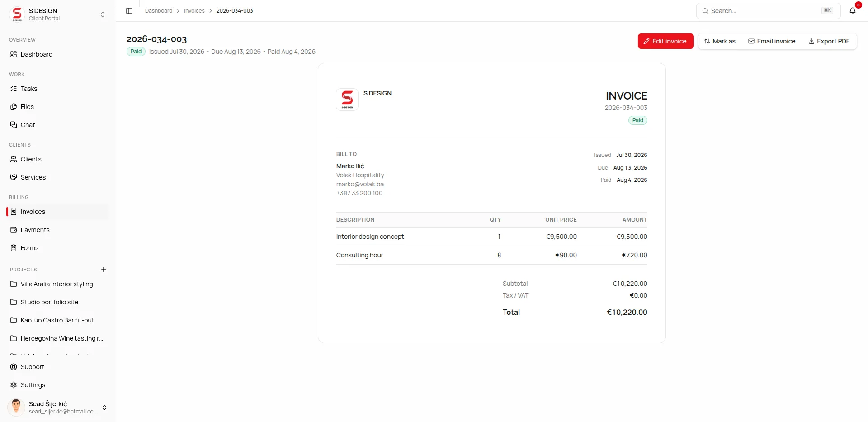Click the marko@volak.ba email text

(x=360, y=184)
